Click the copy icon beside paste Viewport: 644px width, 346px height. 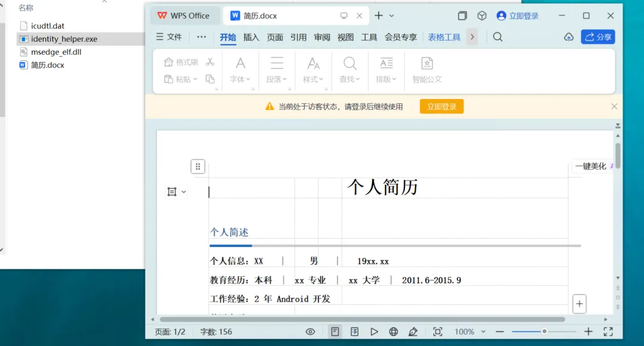[210, 79]
